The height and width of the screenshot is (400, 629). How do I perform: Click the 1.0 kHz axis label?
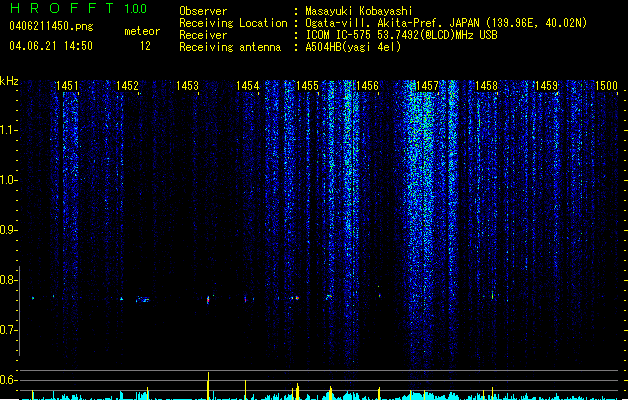pos(8,180)
